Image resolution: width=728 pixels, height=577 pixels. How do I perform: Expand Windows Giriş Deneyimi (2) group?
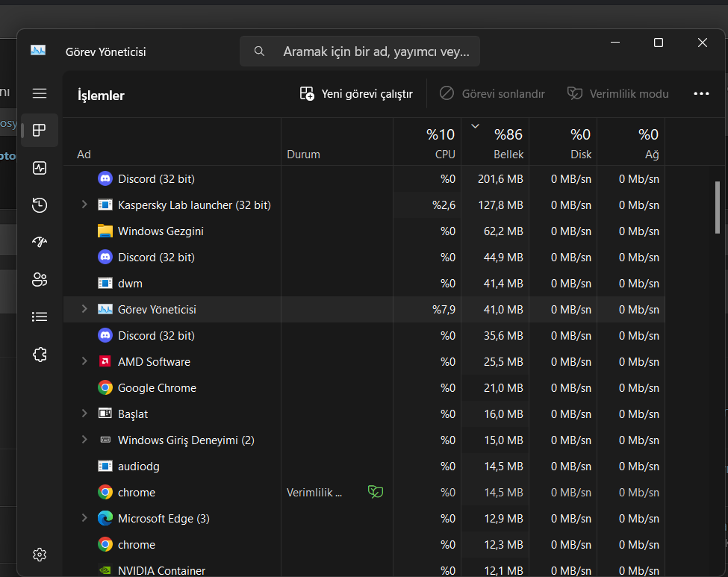84,439
